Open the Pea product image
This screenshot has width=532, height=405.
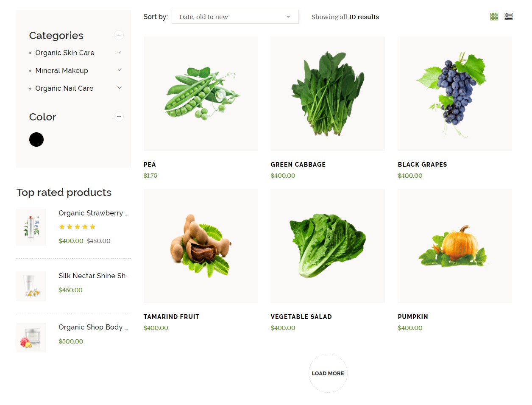[x=201, y=94]
